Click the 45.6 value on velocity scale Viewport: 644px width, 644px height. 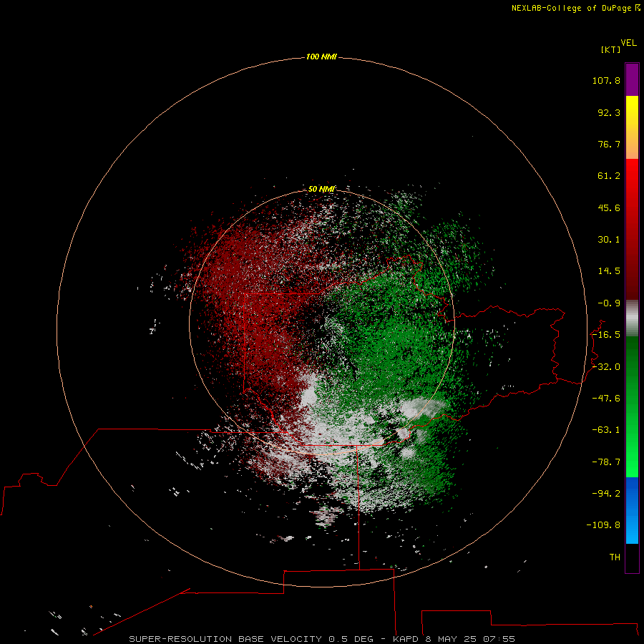pos(609,208)
